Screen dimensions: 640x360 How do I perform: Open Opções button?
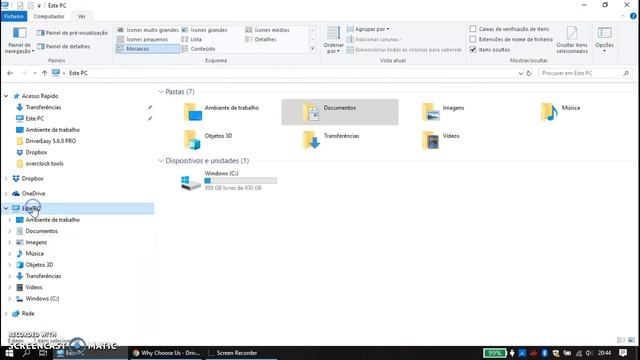point(604,40)
